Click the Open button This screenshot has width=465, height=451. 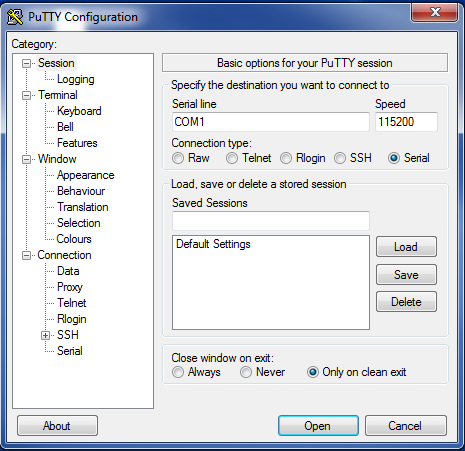click(x=318, y=426)
